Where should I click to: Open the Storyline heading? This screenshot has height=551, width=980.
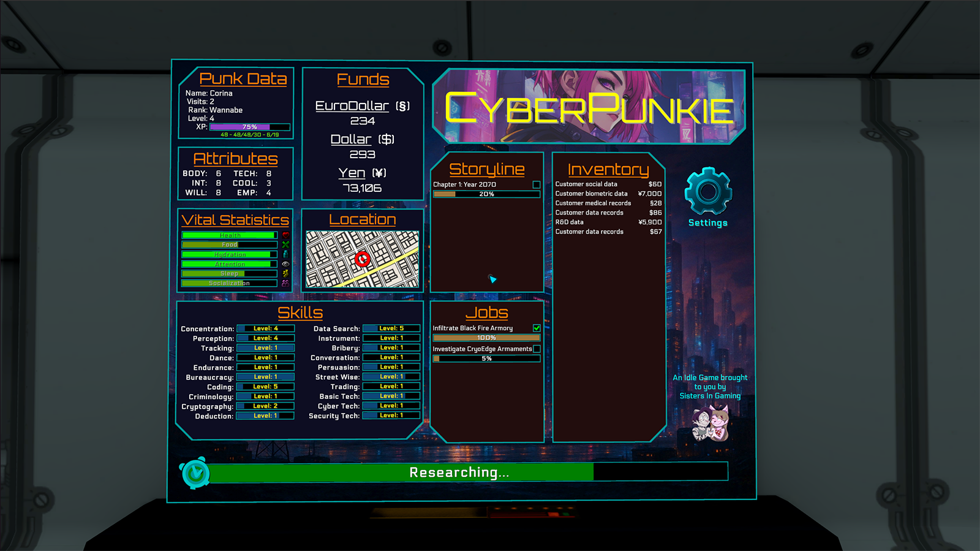pyautogui.click(x=487, y=169)
